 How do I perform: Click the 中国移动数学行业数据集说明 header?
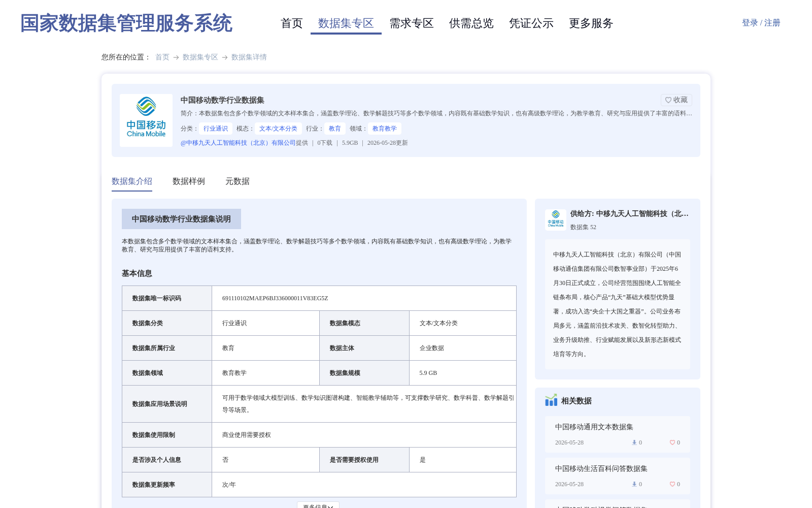[181, 219]
